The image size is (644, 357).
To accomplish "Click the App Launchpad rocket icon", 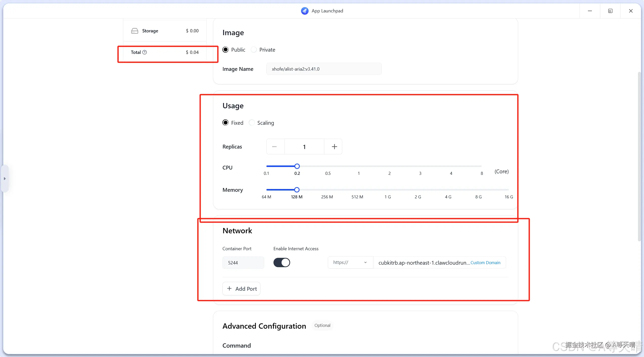I will [305, 11].
